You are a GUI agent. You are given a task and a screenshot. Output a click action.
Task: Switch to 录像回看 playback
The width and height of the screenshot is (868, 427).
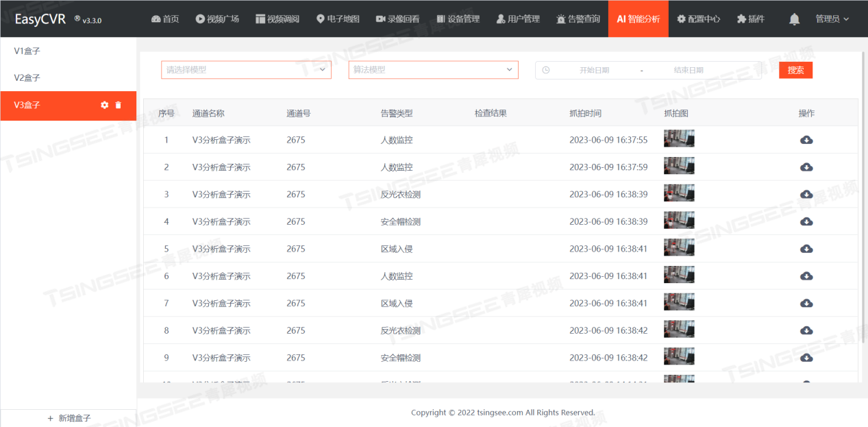(x=397, y=19)
